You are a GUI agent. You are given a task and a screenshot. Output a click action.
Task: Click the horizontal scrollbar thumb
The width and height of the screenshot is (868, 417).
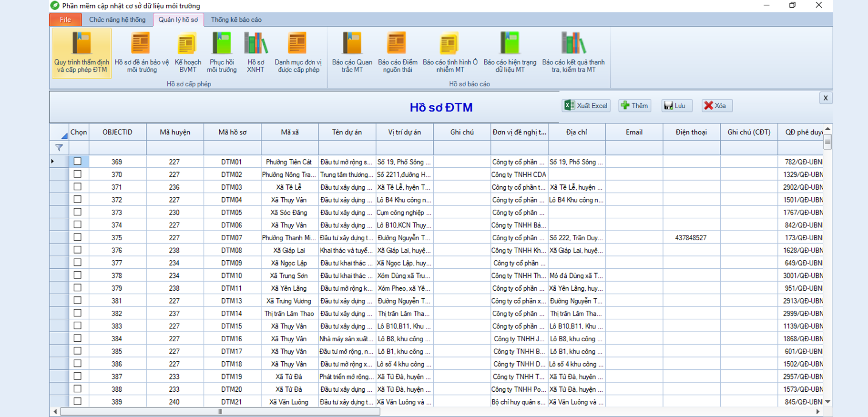(x=220, y=412)
